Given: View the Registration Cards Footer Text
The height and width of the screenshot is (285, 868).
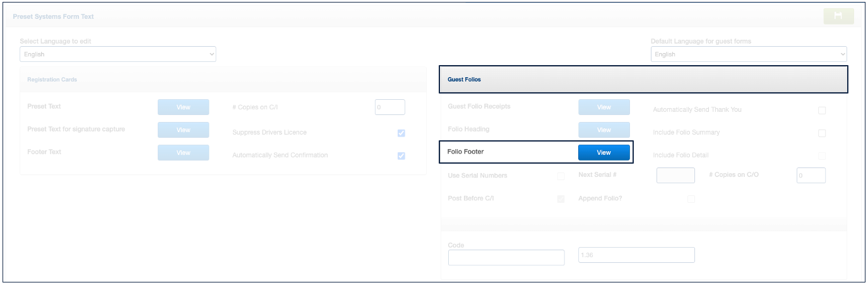Looking at the screenshot, I should 183,153.
